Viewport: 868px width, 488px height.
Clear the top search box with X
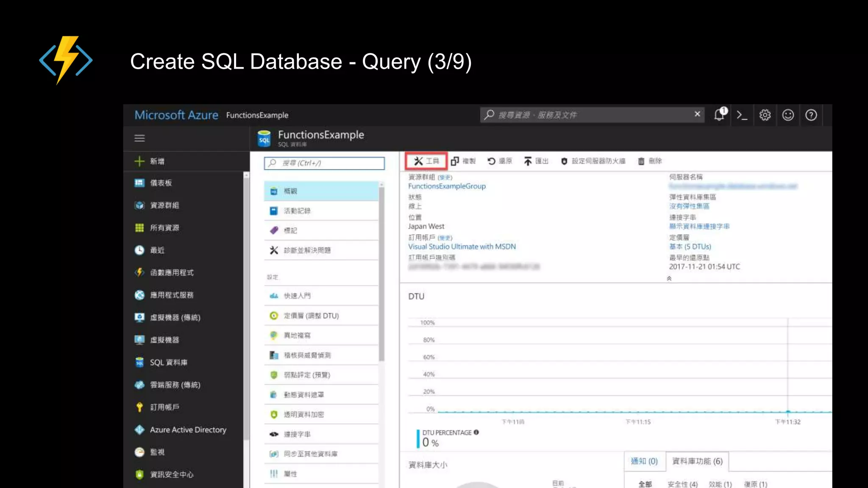click(697, 114)
